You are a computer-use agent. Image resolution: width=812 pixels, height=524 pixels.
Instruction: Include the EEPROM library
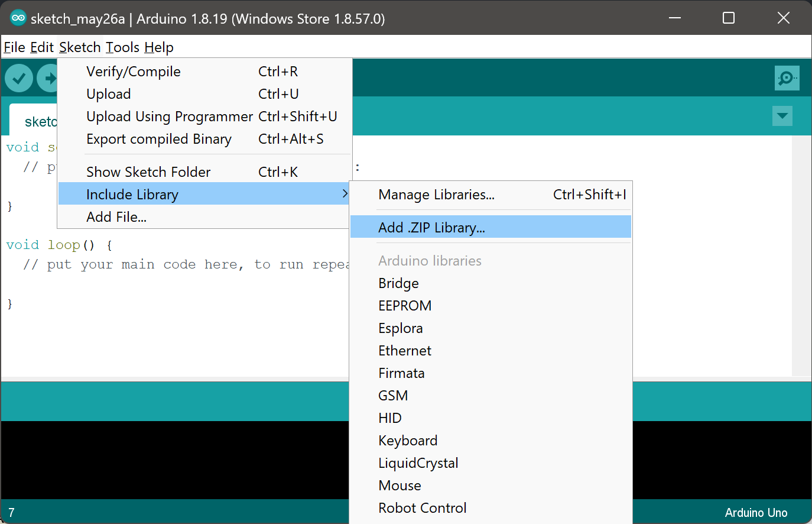coord(491,306)
